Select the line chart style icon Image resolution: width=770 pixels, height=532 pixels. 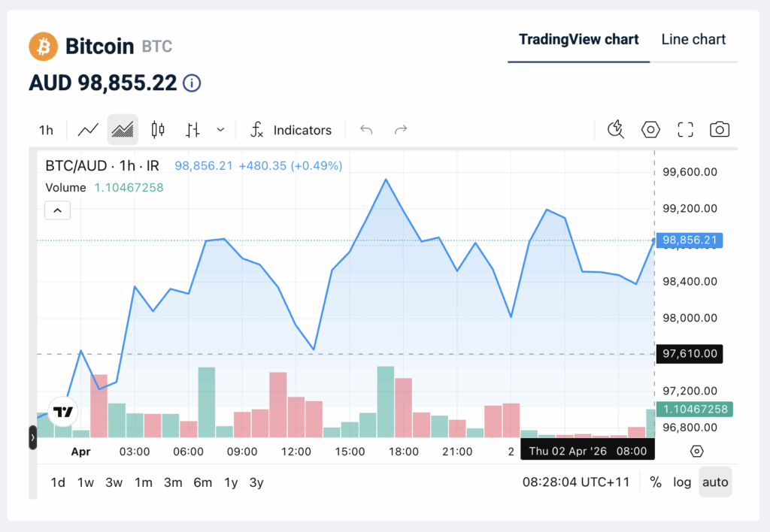(87, 129)
